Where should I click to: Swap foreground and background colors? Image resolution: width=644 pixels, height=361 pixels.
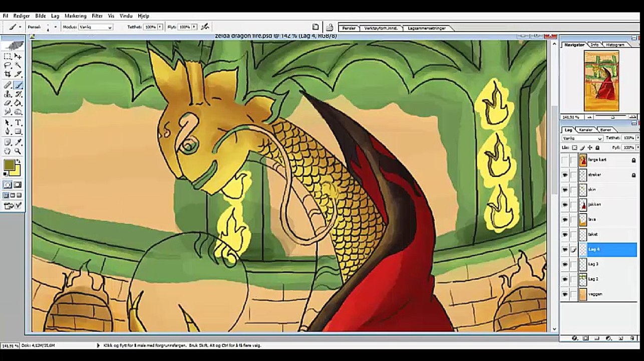coord(18,161)
